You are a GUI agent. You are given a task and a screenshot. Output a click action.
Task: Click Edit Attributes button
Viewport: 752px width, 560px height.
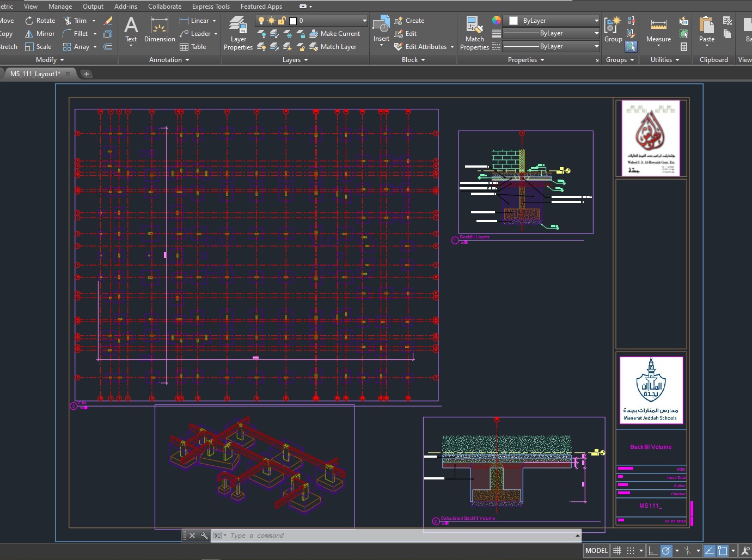click(420, 47)
